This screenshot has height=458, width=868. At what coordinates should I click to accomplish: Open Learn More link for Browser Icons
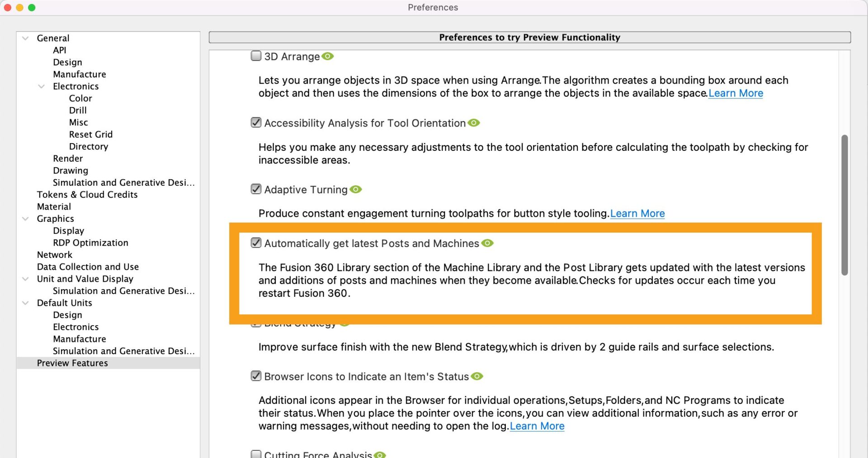pyautogui.click(x=537, y=426)
